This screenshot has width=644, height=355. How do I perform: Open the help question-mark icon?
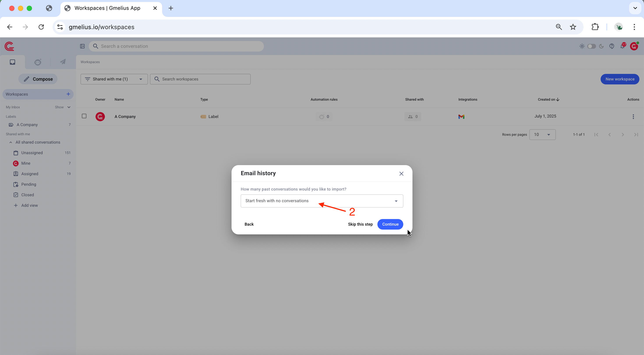pyautogui.click(x=612, y=46)
